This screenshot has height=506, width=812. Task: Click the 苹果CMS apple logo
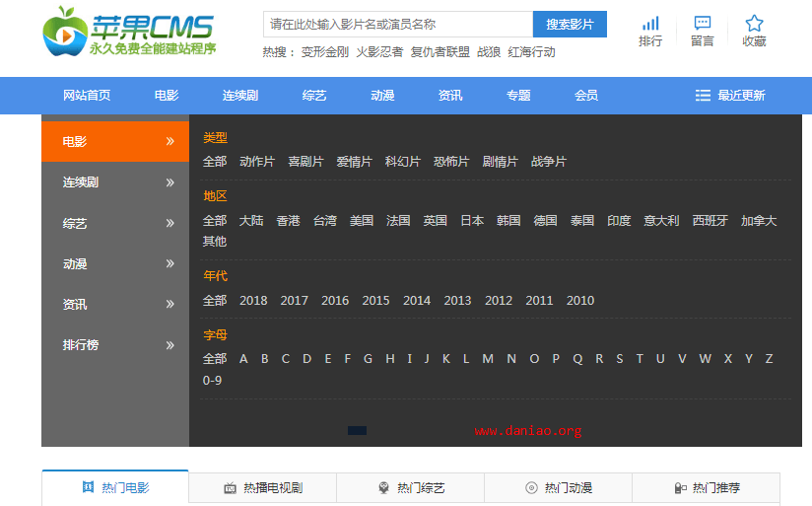(65, 31)
